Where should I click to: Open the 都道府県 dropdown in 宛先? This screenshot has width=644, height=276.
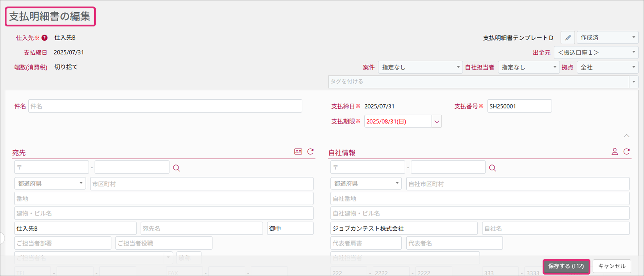point(50,184)
